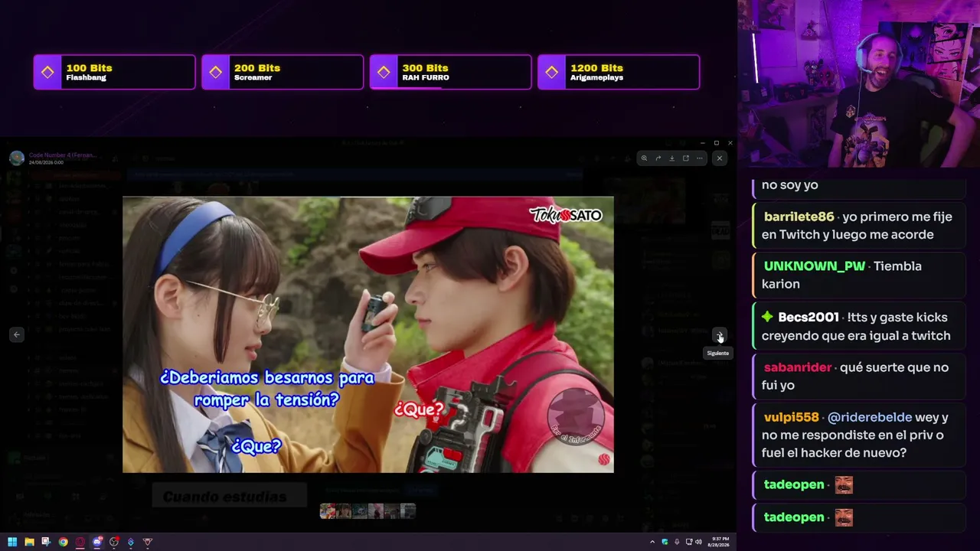Click the diamond icon on Arigameplays card

coord(552,72)
